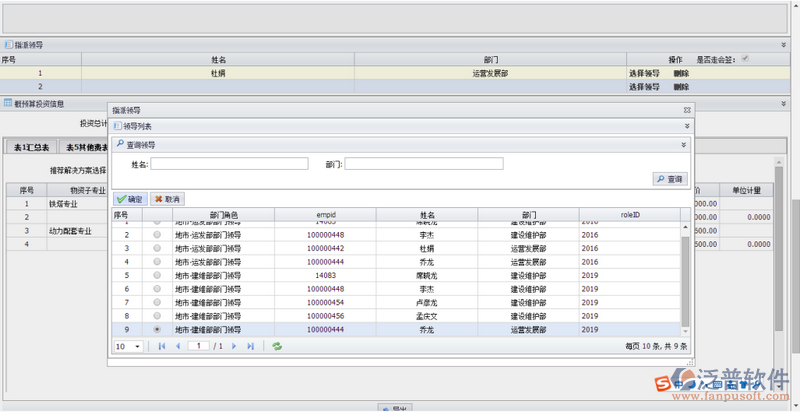Toggle the 是否走会签 checkbox
This screenshot has height=412, width=800.
(744, 59)
